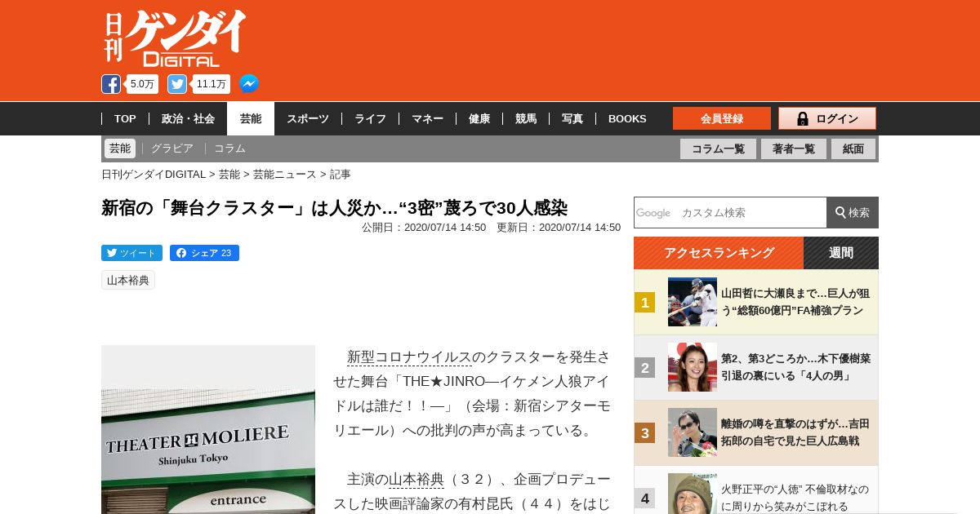Open ranking thumbnail for 木下優樹菜 article

coord(693,367)
